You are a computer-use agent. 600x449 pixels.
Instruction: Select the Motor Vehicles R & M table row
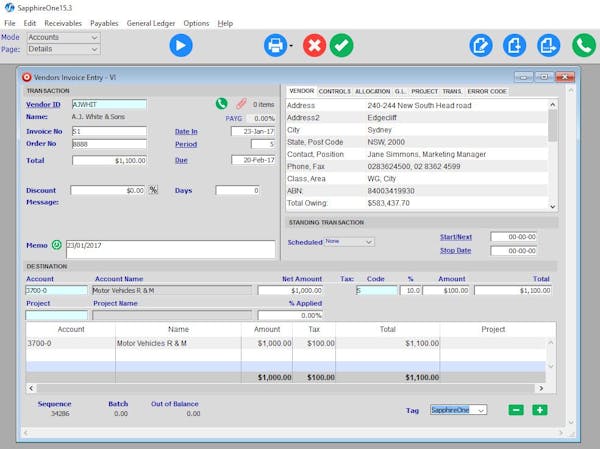coord(285,343)
